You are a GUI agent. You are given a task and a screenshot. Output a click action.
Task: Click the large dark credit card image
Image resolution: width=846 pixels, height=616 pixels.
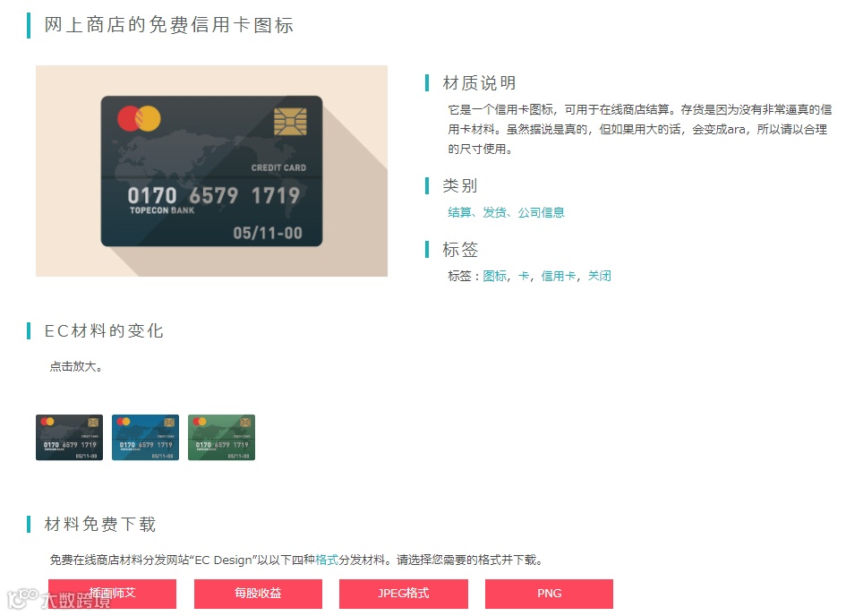click(211, 171)
